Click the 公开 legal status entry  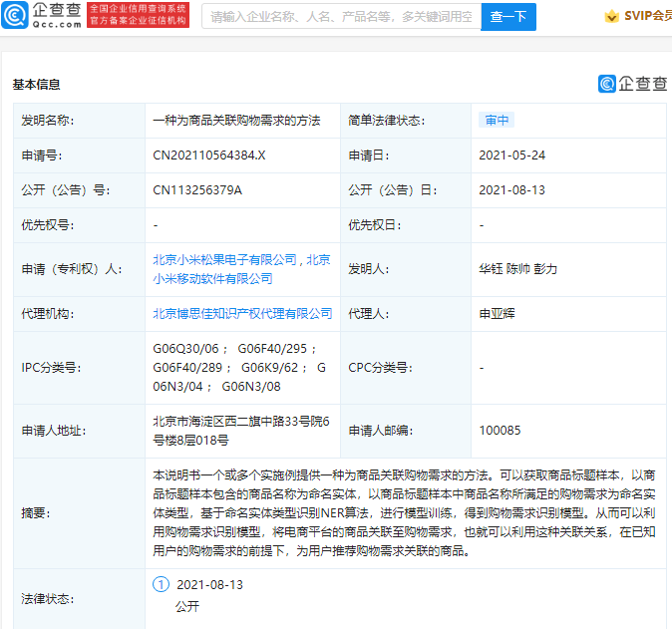click(187, 606)
